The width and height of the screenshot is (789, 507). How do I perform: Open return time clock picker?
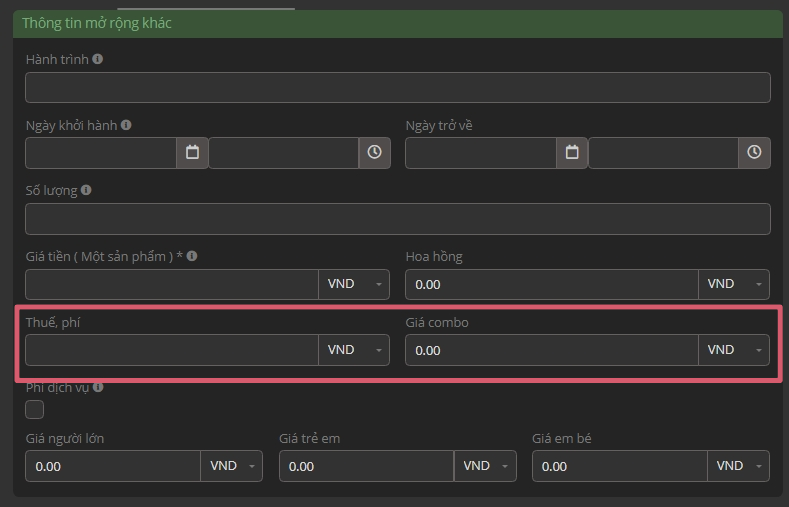pyautogui.click(x=754, y=153)
